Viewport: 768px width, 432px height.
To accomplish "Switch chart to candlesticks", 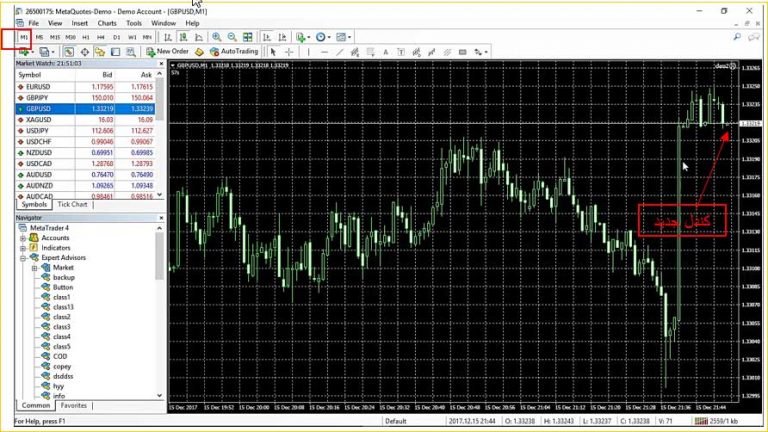I will point(183,37).
